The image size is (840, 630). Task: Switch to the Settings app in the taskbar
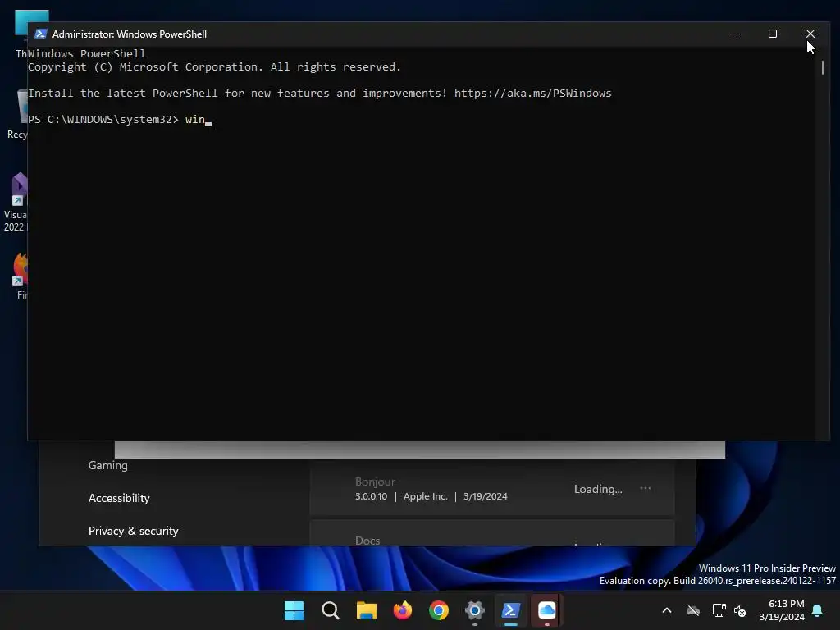475,610
